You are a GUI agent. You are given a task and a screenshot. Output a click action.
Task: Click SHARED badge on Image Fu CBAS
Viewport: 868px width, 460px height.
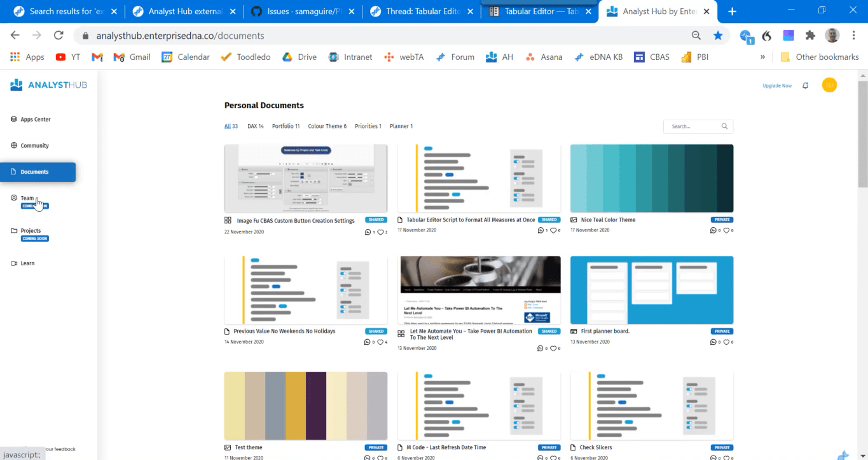tap(376, 220)
